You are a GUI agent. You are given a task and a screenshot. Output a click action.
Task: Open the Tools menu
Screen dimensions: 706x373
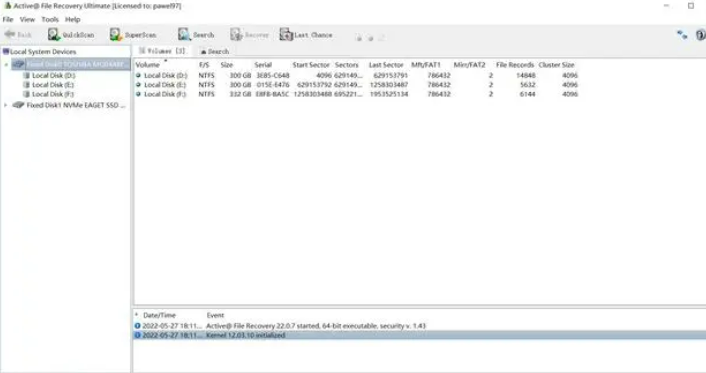(50, 19)
